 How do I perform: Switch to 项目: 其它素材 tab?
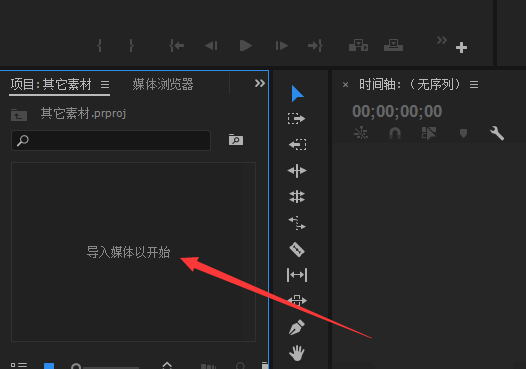coord(51,84)
